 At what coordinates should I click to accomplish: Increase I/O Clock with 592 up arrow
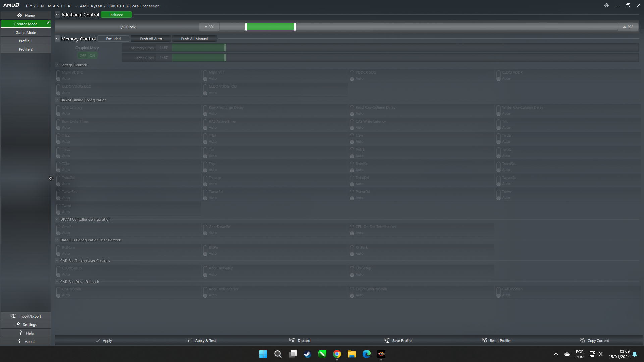point(628,27)
